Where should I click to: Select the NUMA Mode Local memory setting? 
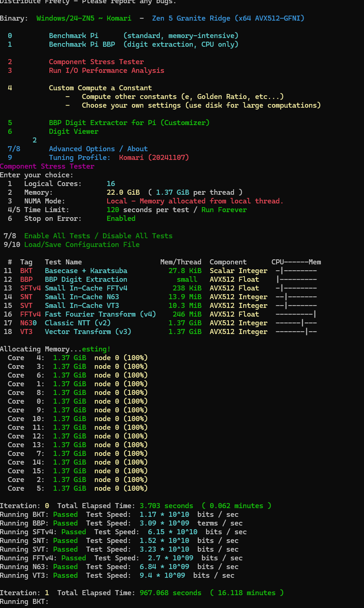pos(195,201)
